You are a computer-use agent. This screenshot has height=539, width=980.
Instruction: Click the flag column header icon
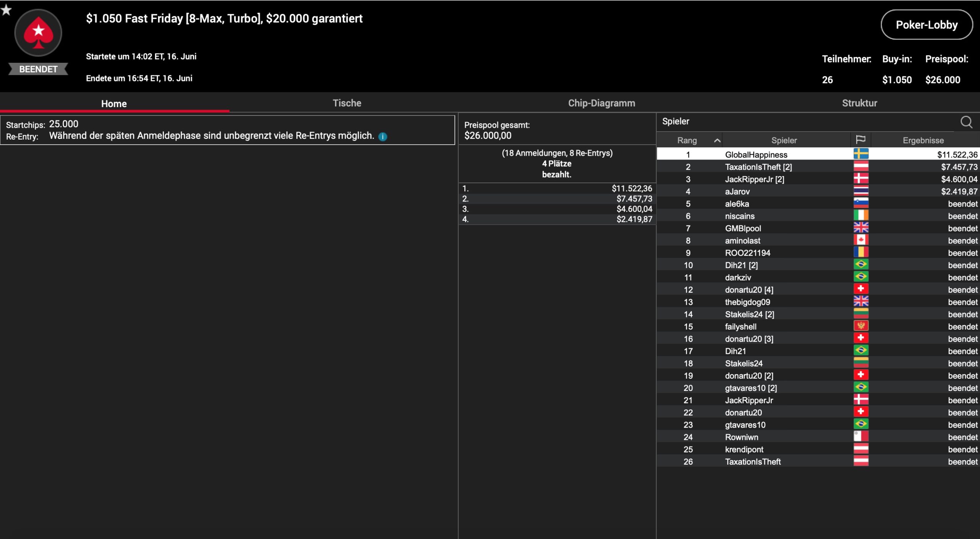tap(860, 140)
